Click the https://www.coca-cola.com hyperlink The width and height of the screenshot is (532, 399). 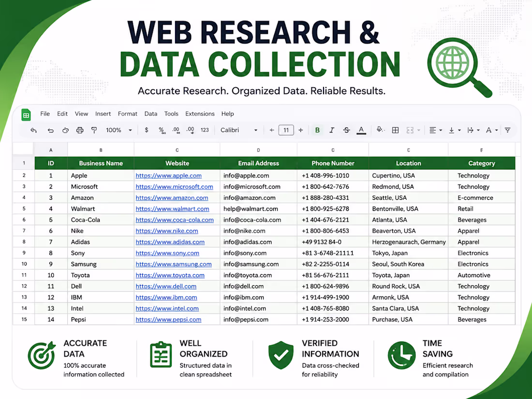(175, 220)
